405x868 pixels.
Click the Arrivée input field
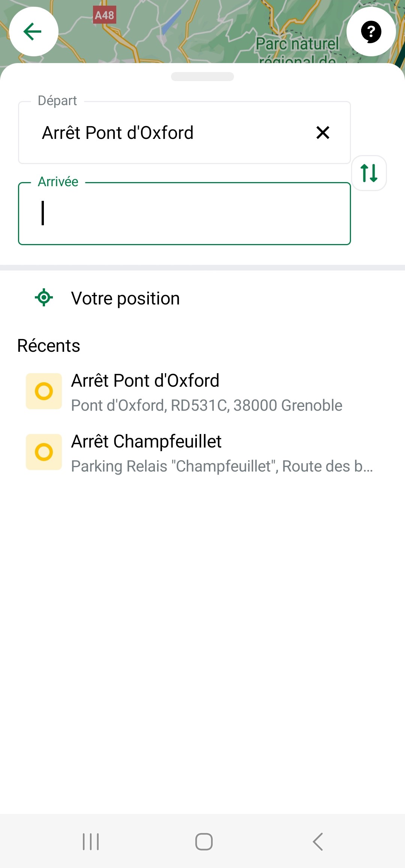click(184, 214)
